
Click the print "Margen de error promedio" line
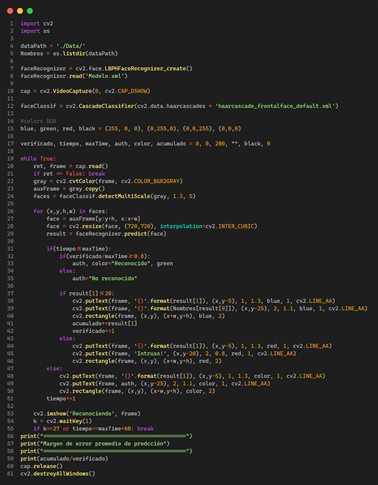(95, 444)
